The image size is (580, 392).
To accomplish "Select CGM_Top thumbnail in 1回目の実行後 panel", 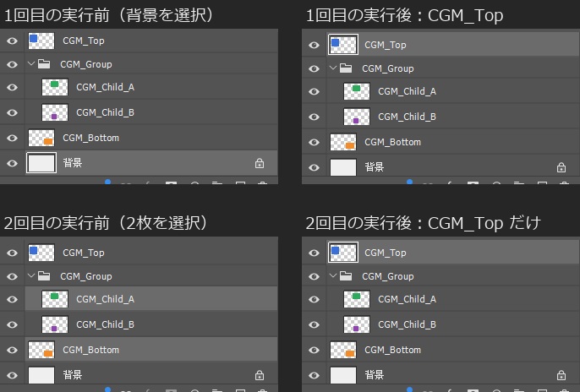I will (343, 45).
